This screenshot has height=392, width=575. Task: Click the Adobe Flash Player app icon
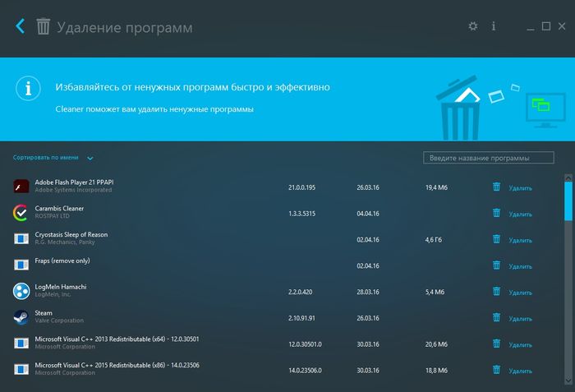click(21, 187)
